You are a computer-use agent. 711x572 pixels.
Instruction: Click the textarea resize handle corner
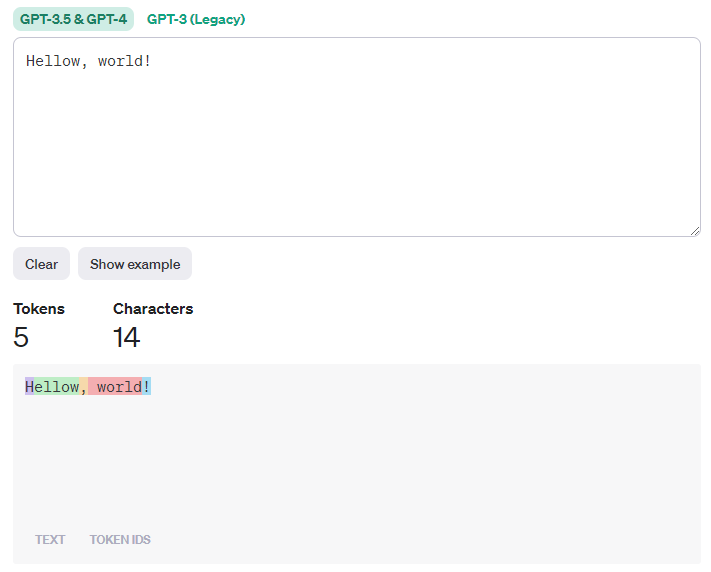click(x=695, y=231)
